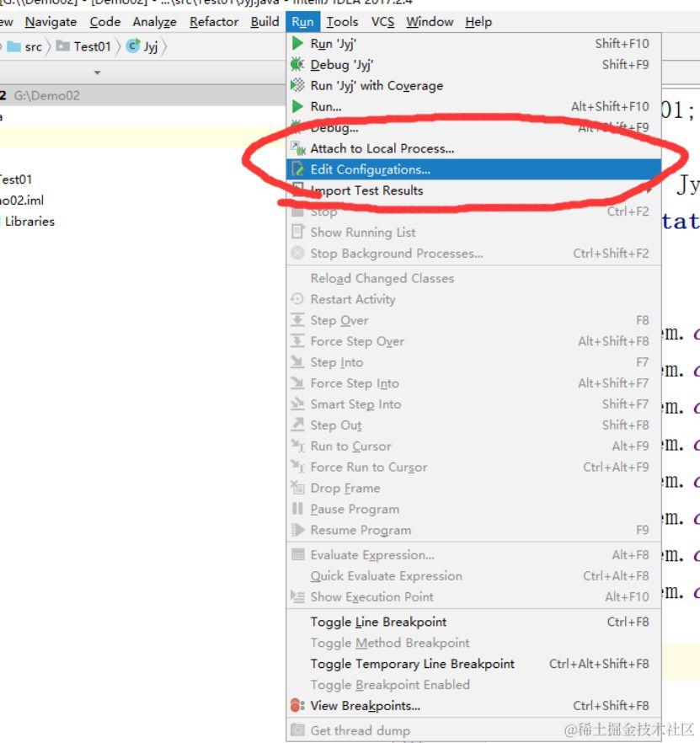
Task: Choose Run 'Jyj' with Coverage
Action: pos(473,85)
